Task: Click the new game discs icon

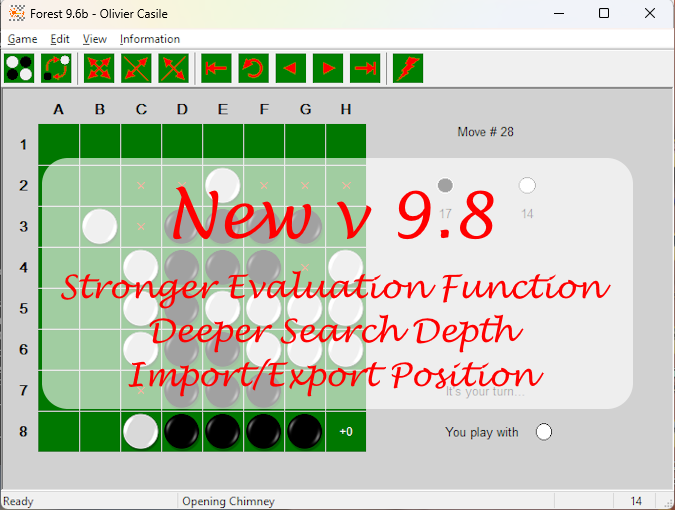Action: point(20,68)
